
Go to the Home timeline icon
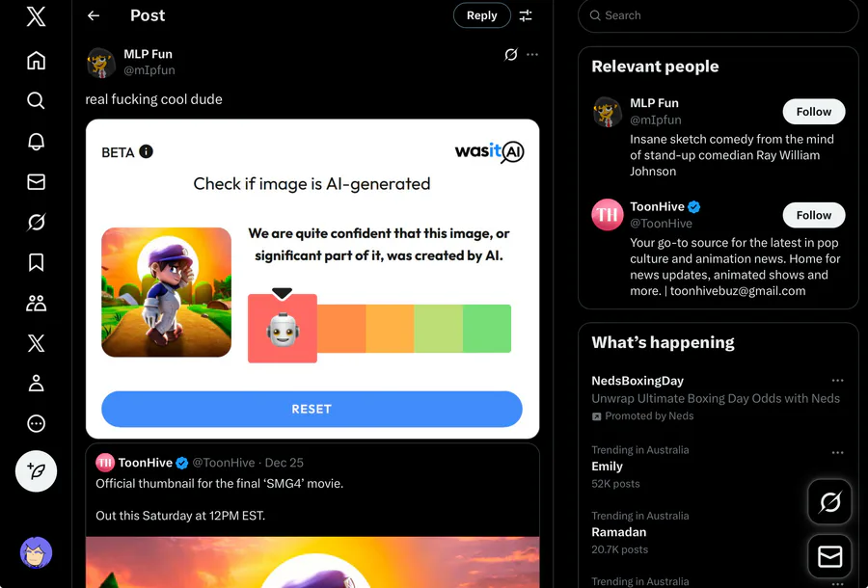36,61
